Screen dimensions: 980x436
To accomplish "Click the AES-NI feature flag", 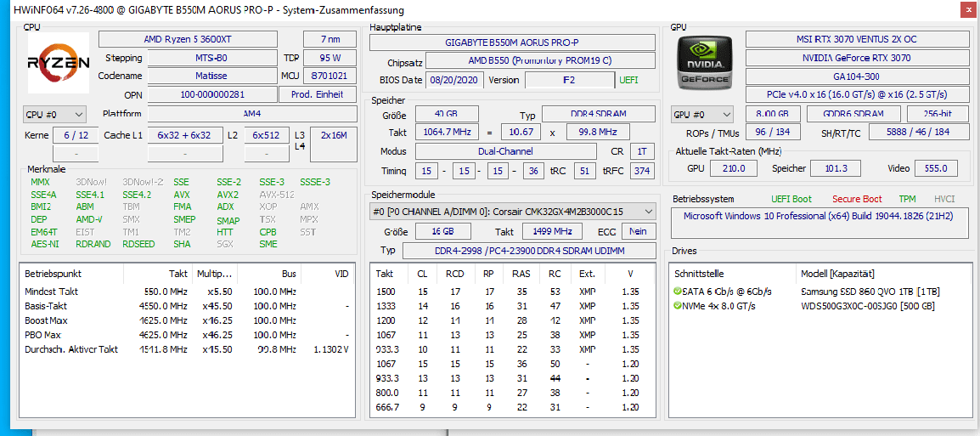I will coord(44,245).
